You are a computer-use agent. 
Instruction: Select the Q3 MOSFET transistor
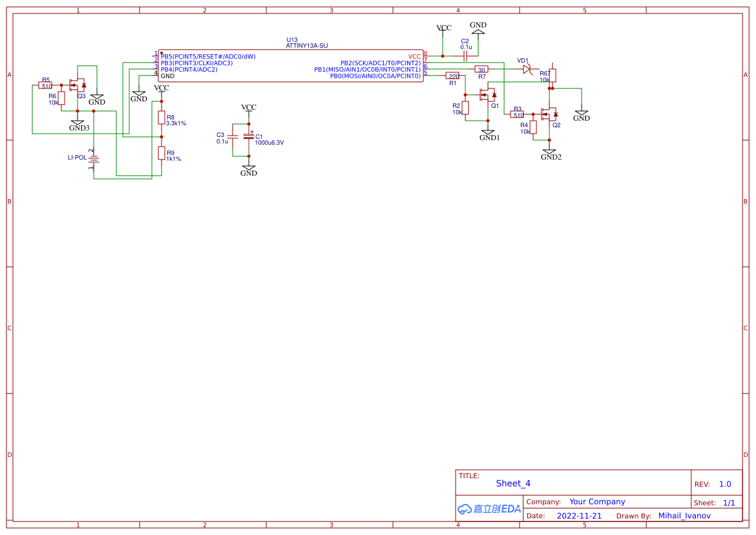(78, 85)
